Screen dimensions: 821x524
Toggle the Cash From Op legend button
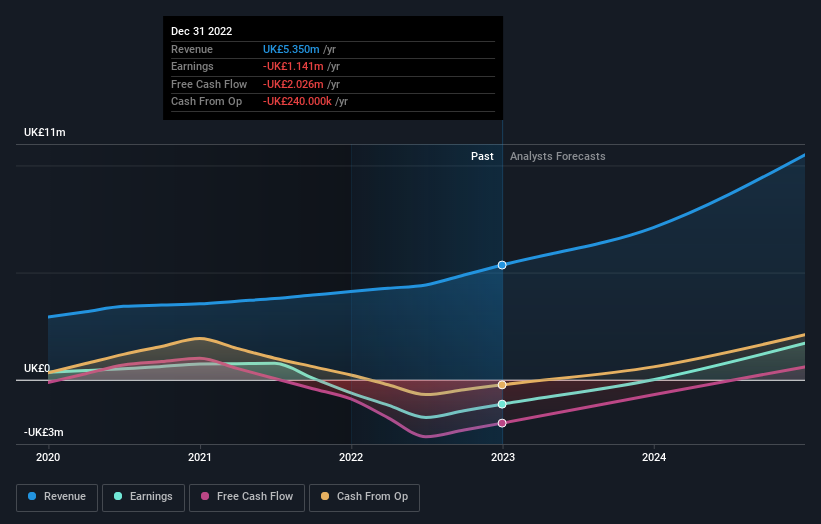point(364,497)
